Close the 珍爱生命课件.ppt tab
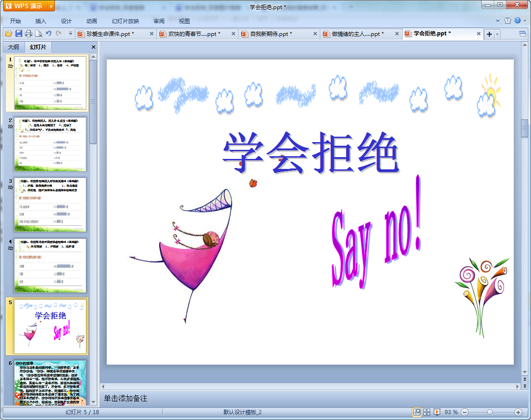The width and height of the screenshot is (531, 420). [151, 34]
